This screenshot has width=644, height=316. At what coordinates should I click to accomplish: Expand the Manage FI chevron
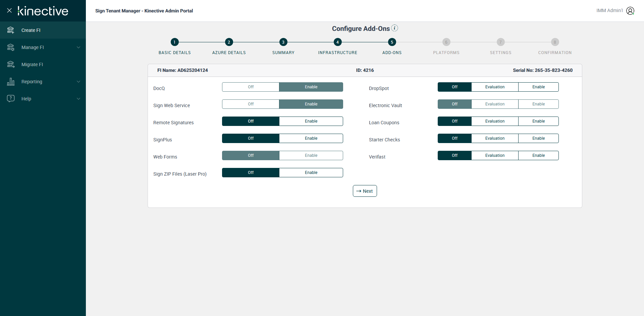78,47
